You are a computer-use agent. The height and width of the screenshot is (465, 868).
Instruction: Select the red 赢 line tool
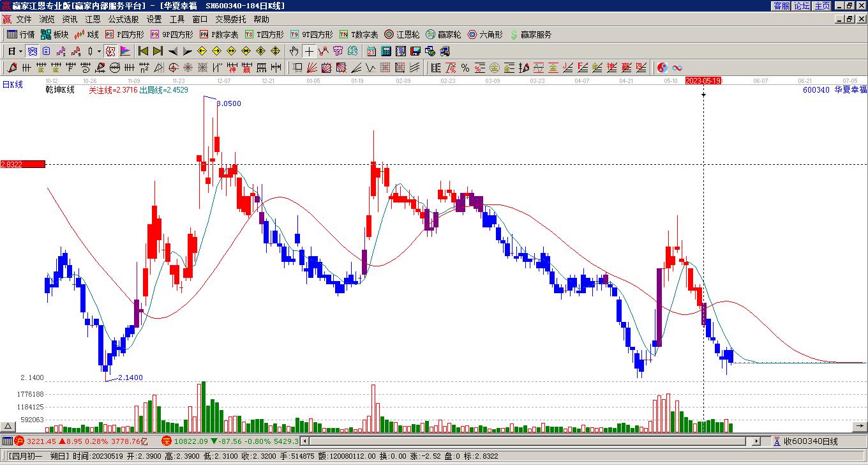pos(246,67)
